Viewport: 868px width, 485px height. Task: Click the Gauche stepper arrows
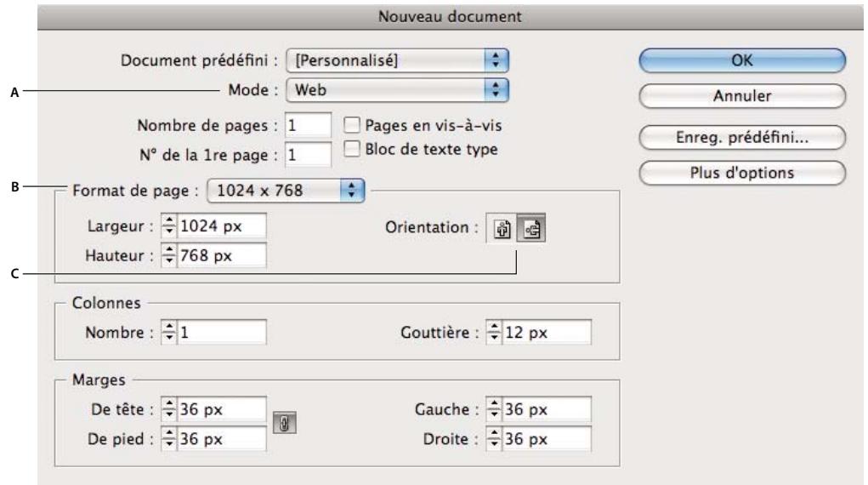click(494, 409)
